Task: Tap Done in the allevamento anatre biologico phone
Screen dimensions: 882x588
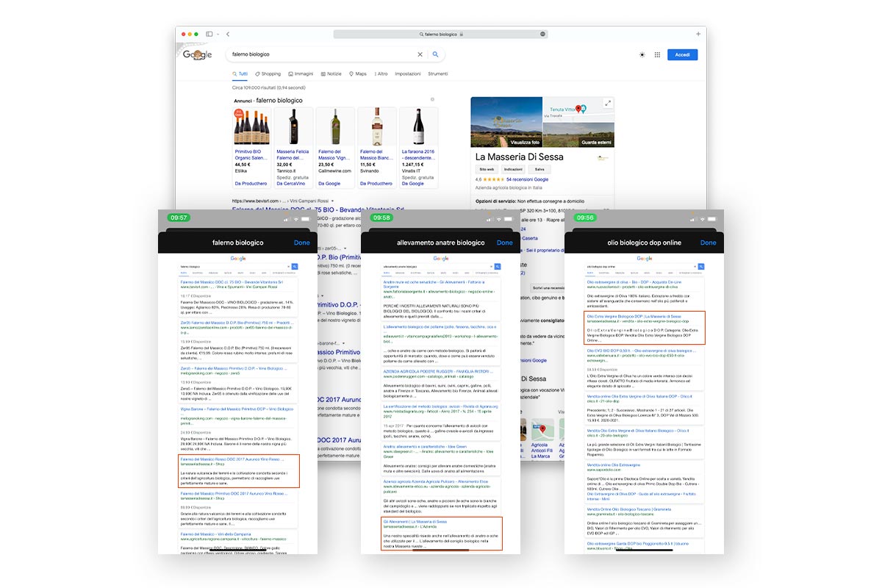Action: [505, 243]
